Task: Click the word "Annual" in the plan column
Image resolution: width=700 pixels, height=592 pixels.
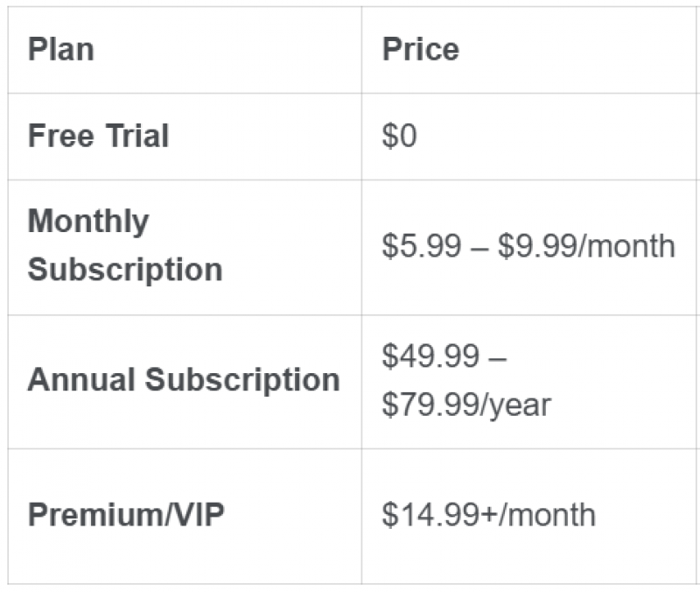Action: 82,380
